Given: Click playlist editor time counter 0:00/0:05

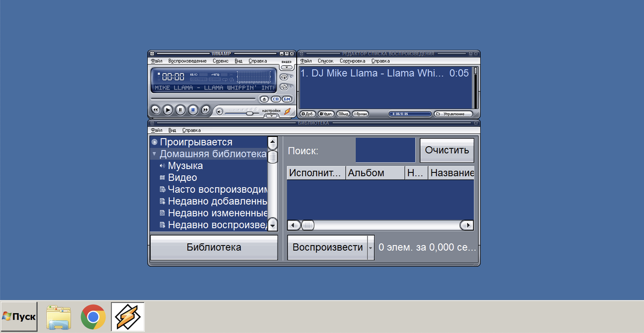Looking at the screenshot, I should [x=410, y=114].
